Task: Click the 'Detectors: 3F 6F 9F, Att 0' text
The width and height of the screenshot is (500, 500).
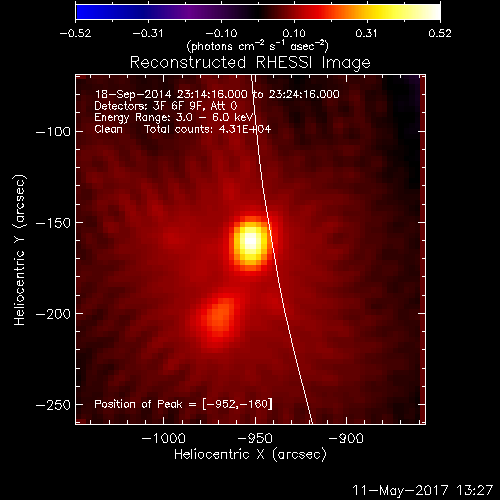Action: 166,106
